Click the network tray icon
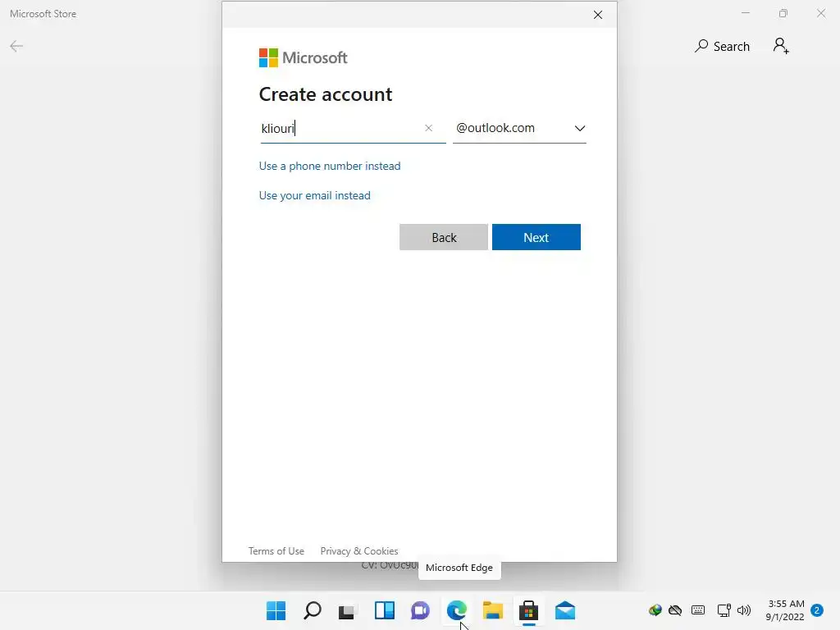The image size is (840, 630). tap(724, 610)
